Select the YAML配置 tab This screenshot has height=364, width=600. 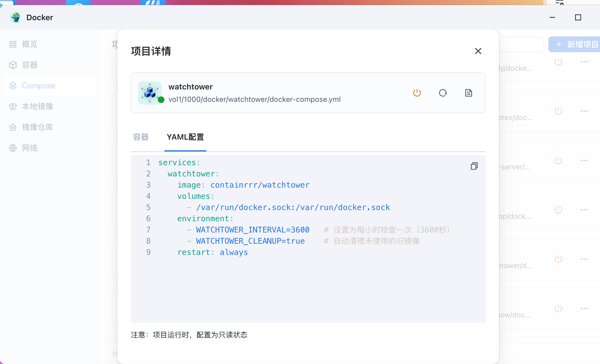(185, 137)
